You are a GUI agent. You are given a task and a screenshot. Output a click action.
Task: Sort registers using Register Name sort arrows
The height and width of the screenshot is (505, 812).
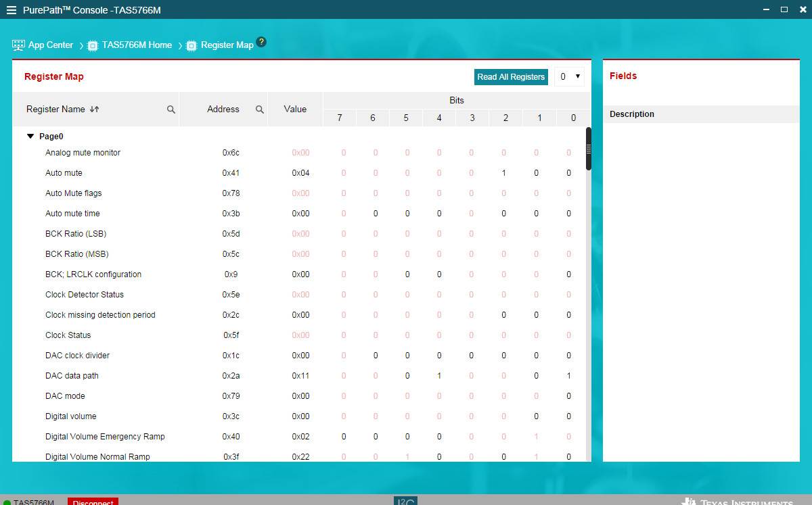(x=94, y=109)
